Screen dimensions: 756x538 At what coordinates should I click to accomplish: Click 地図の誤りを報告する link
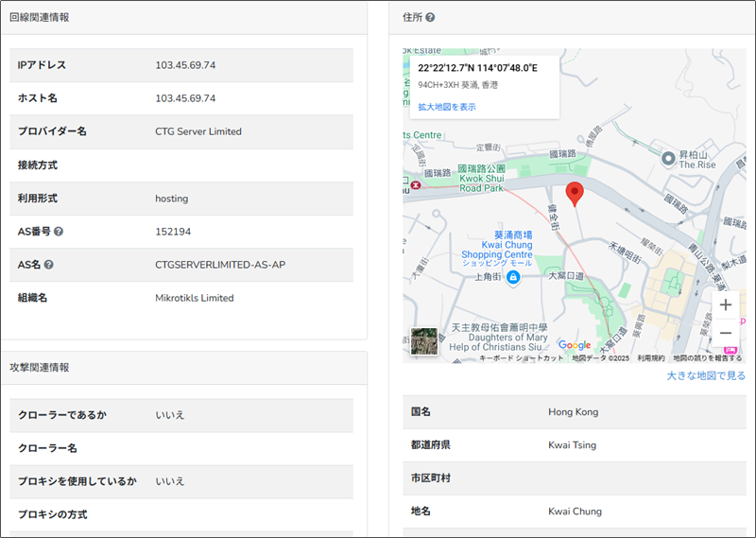pos(707,358)
